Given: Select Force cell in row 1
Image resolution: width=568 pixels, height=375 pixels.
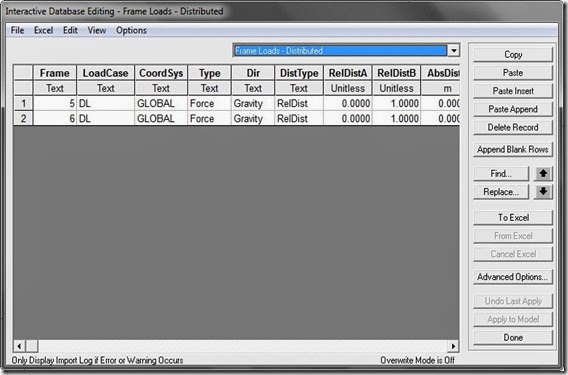Looking at the screenshot, I should [209, 103].
